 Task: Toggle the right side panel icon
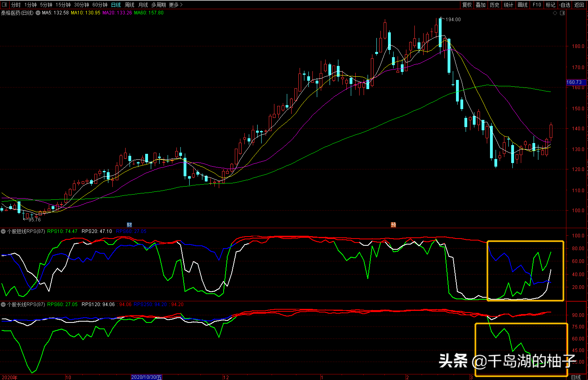pos(562,13)
